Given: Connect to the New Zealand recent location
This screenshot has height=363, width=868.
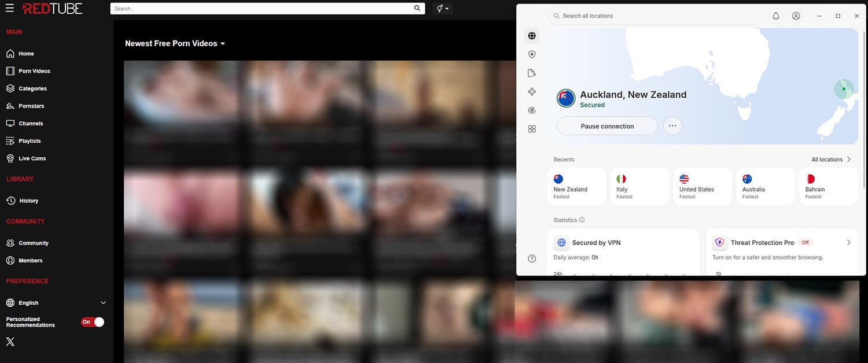Looking at the screenshot, I should click(x=577, y=186).
